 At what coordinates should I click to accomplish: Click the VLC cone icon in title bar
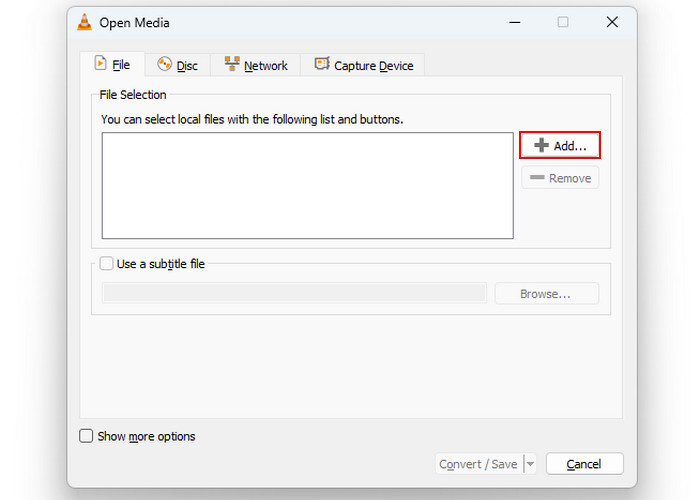84,22
